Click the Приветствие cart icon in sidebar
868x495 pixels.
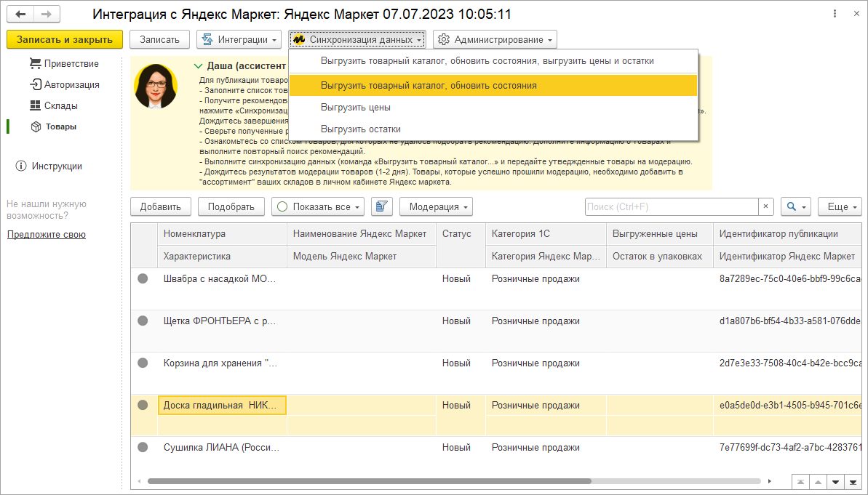click(x=36, y=64)
